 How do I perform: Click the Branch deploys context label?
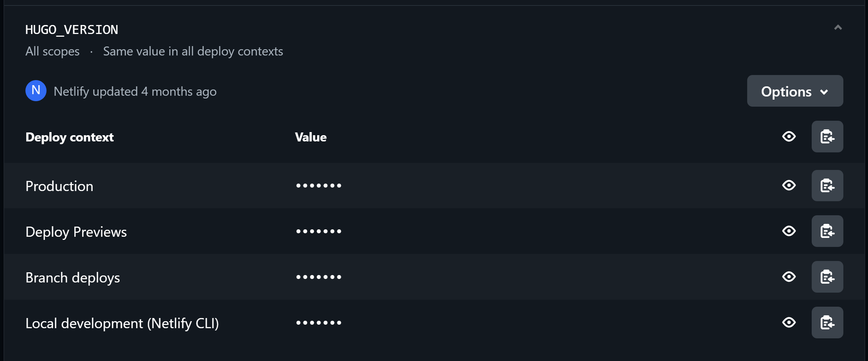pos(73,278)
